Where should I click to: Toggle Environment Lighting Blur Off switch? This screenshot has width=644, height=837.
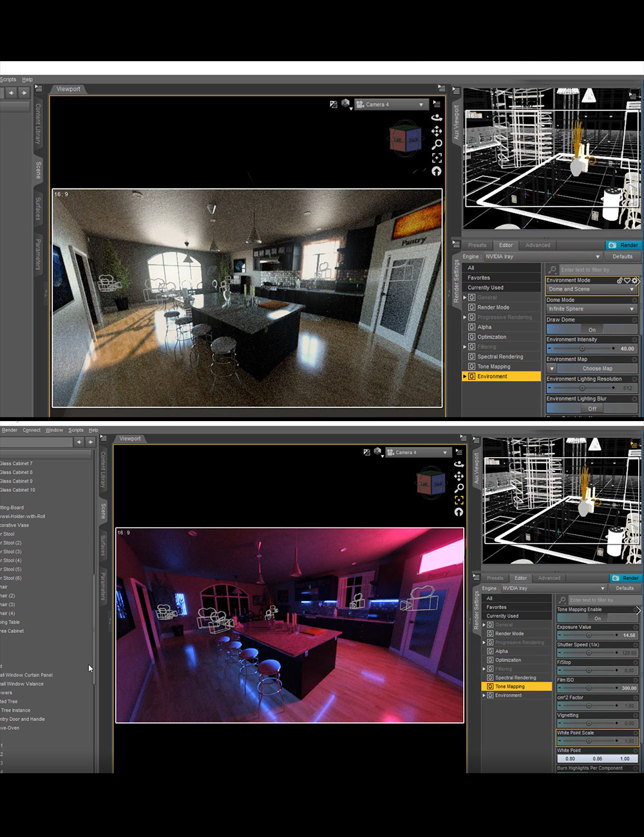pos(592,408)
